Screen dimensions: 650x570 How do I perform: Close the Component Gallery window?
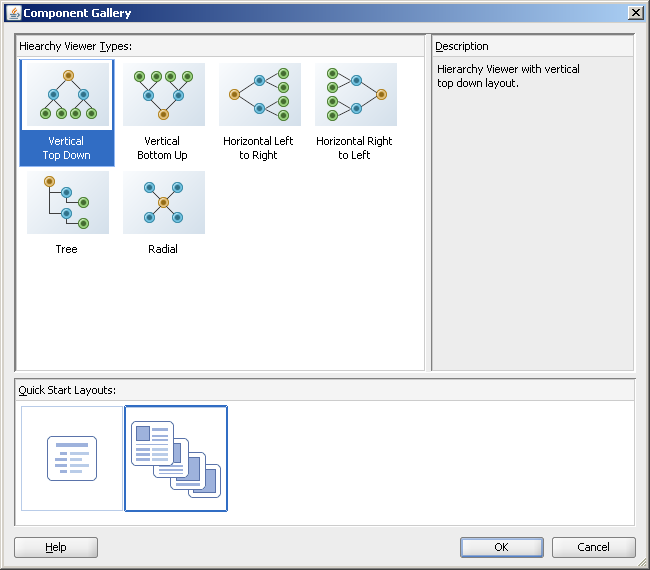[x=635, y=13]
